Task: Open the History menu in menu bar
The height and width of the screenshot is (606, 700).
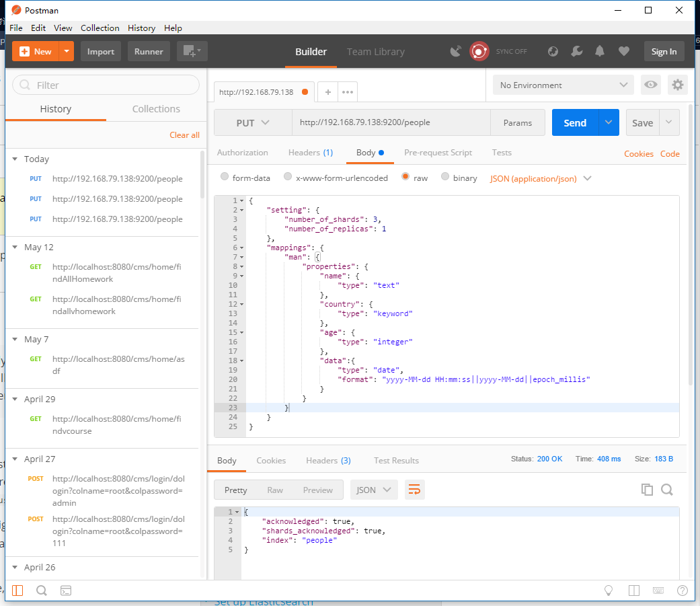Action: 141,28
